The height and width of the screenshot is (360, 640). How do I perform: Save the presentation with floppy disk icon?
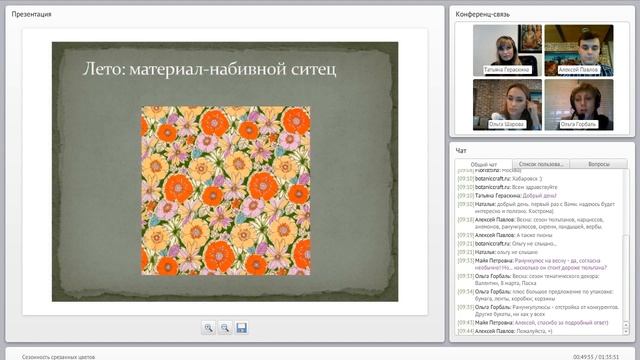tap(242, 328)
